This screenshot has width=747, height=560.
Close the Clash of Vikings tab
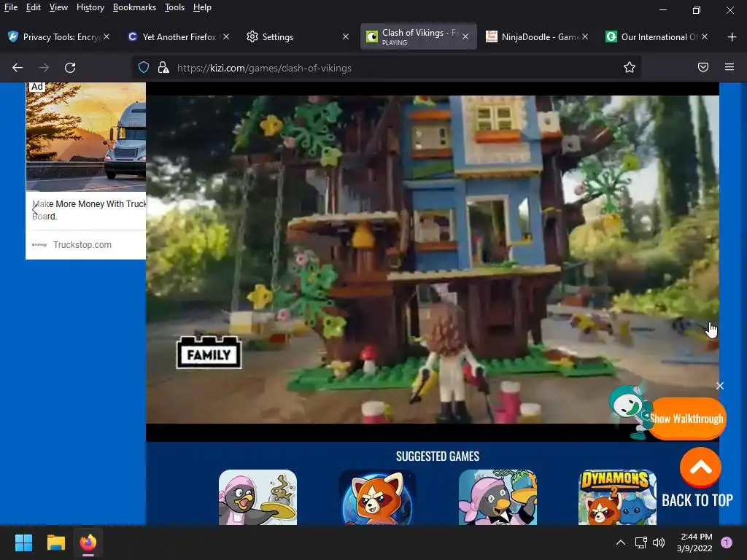(465, 36)
